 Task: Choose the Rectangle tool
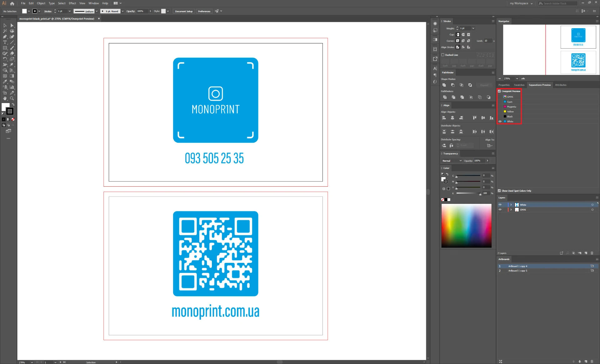coord(5,48)
